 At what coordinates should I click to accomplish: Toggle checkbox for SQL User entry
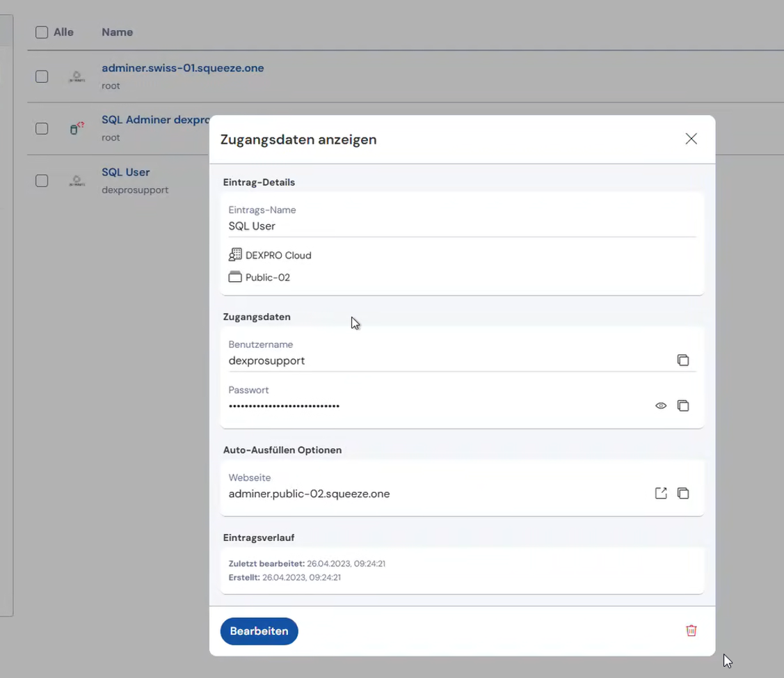coord(42,180)
